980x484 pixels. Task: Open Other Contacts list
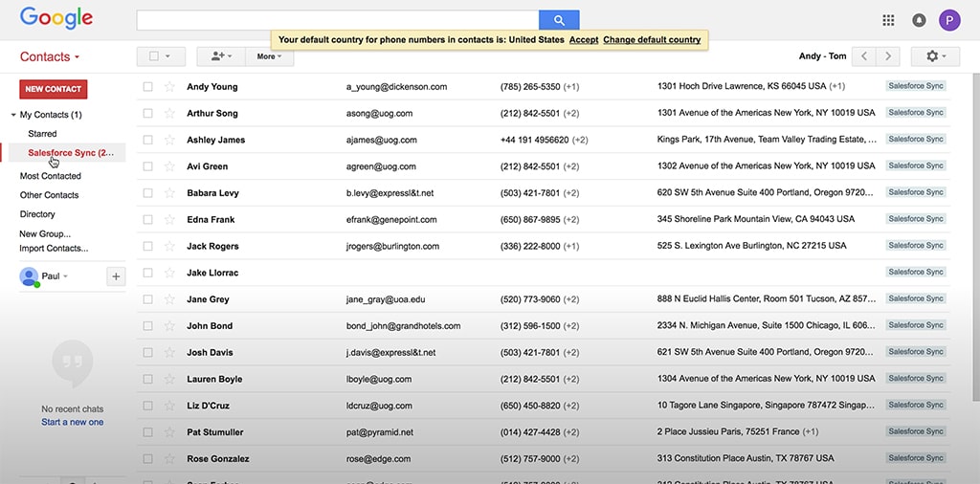pos(49,195)
